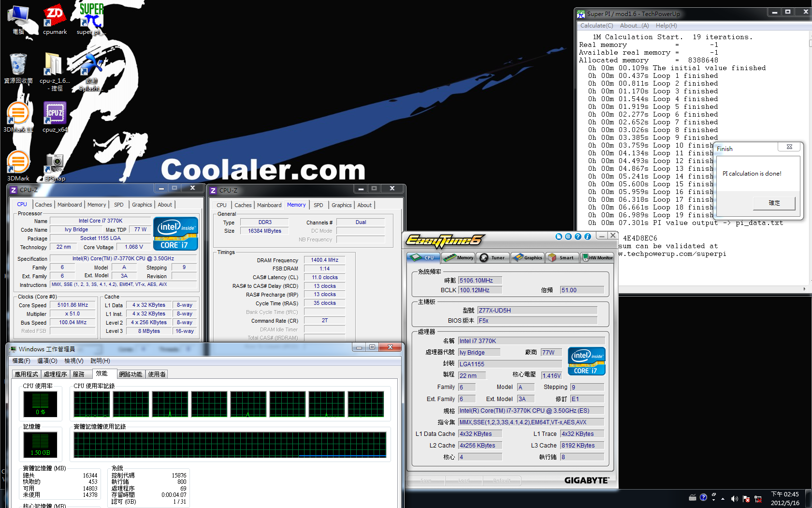Click EasyTune6 BCLK field 100.12MHz
812x508 pixels.
[x=480, y=290]
